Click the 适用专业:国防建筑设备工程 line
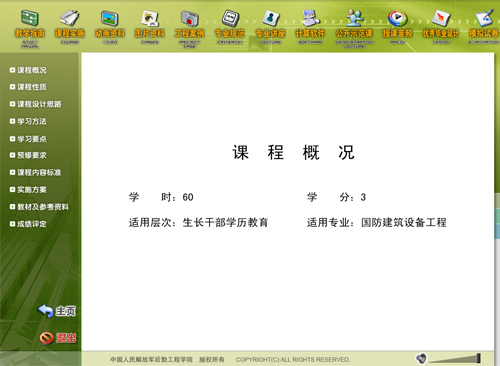The height and width of the screenshot is (366, 500). click(377, 222)
